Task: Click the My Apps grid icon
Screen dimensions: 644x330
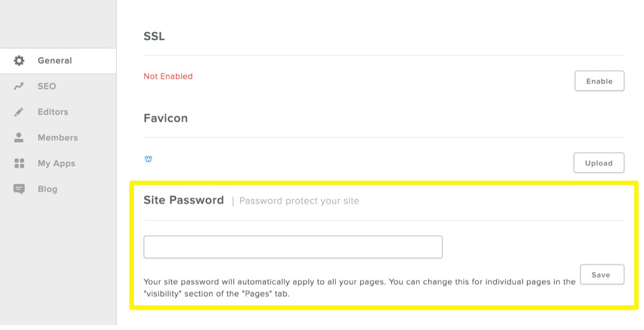Action: coord(19,164)
